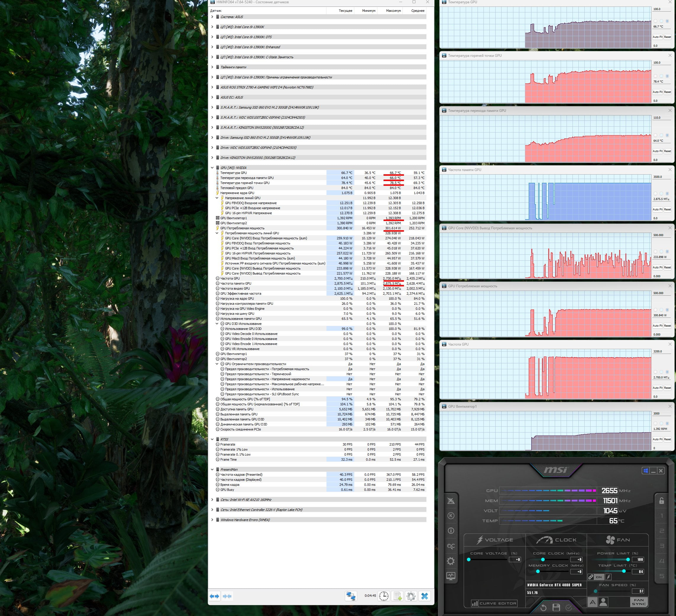Select Afterburner profile slot 1
Screen dimensions: 676x616
point(662,516)
